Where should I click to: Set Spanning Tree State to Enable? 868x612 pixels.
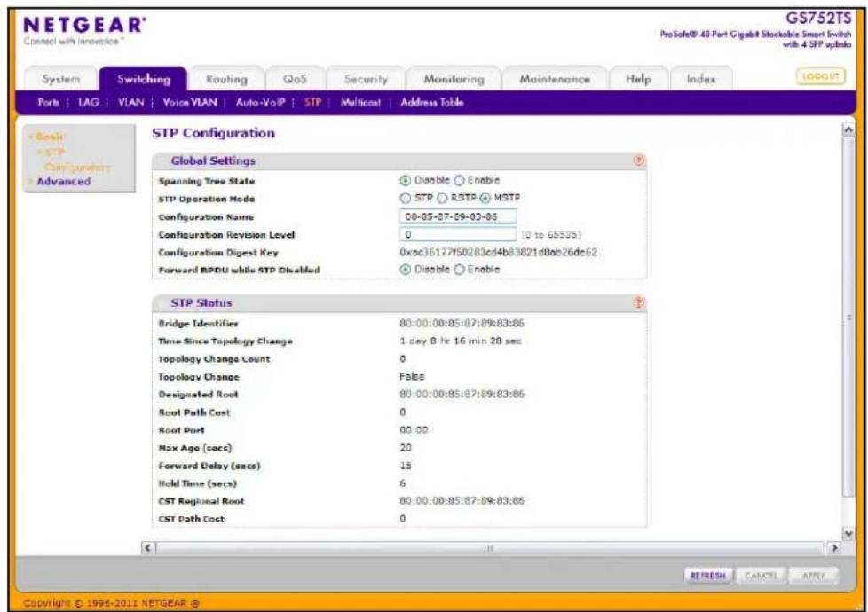pyautogui.click(x=459, y=180)
